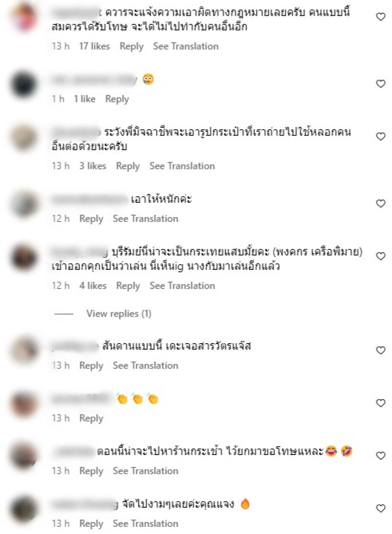The height and width of the screenshot is (534, 392).
Task: See Translation for 3 likes comment
Action: point(182,166)
